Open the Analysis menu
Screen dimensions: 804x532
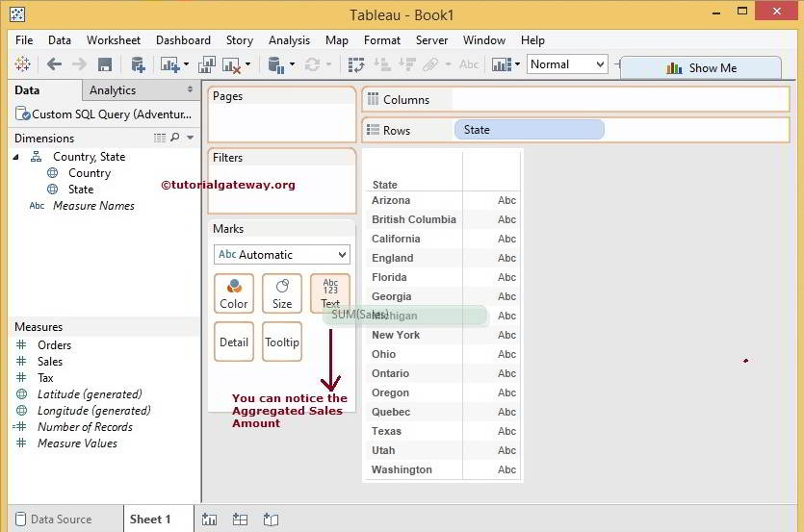tap(289, 40)
